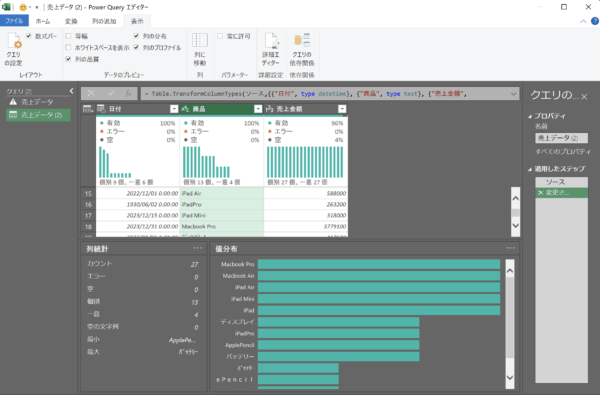600x395 pixels.
Task: Toggle the 等幅 monospaced checkbox
Action: coord(68,36)
